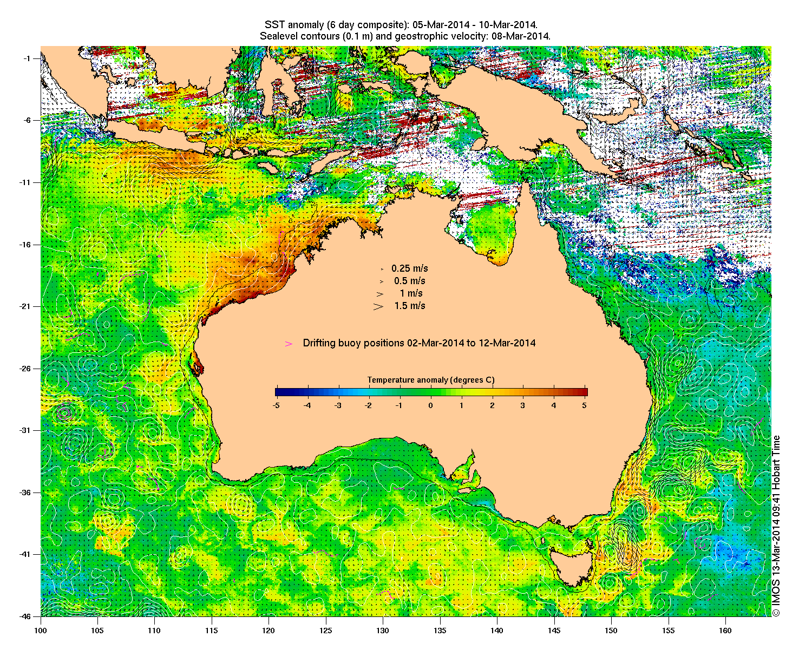Click the Sealevel contours and geostrophic velocity subtitle
Image resolution: width=812 pixels, height=663 pixels.
pos(405,36)
